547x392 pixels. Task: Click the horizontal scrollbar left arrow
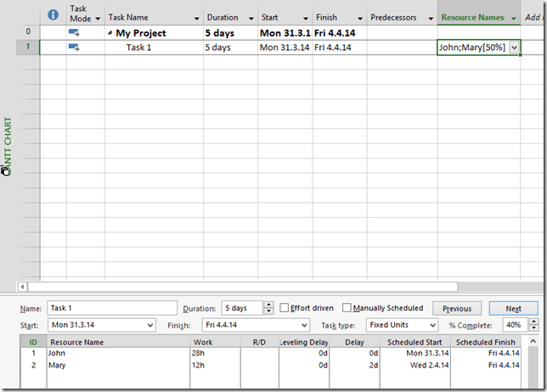click(x=23, y=287)
